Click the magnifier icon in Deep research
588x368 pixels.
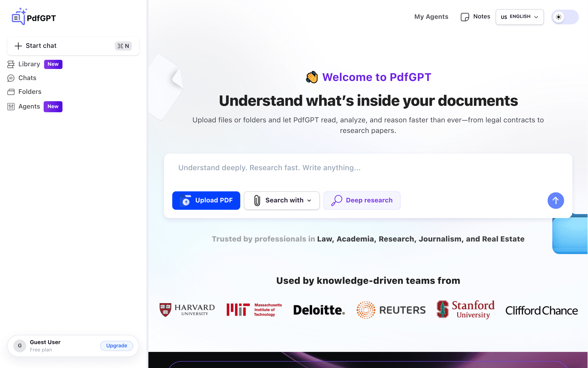point(336,201)
